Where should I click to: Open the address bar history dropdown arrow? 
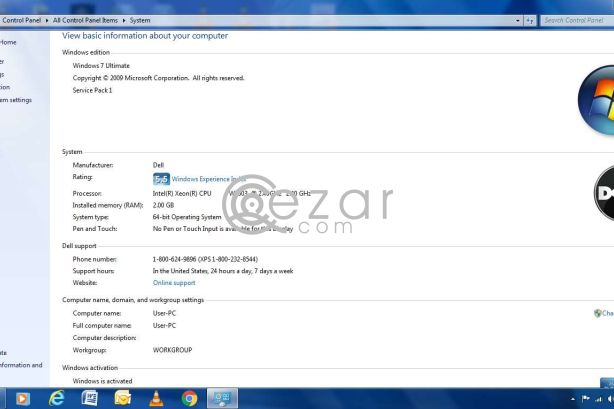click(518, 21)
